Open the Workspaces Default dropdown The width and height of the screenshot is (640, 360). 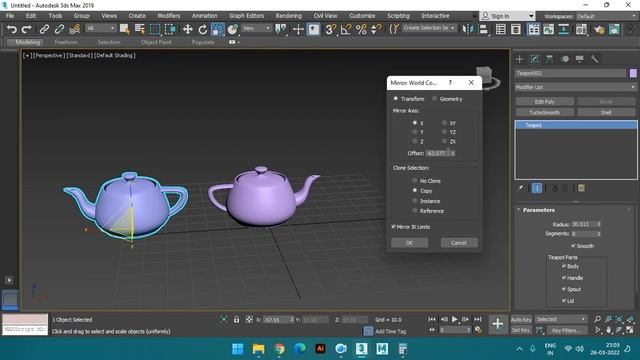(606, 16)
